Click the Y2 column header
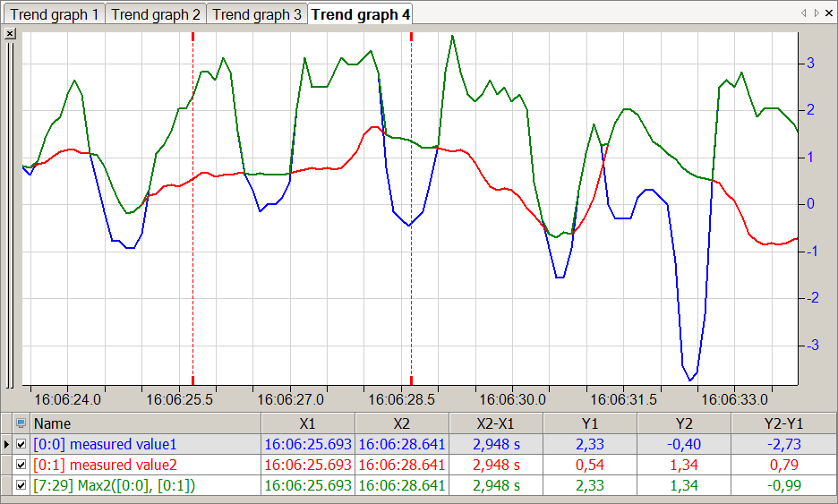Screen dimensions: 838x504 click(x=684, y=423)
